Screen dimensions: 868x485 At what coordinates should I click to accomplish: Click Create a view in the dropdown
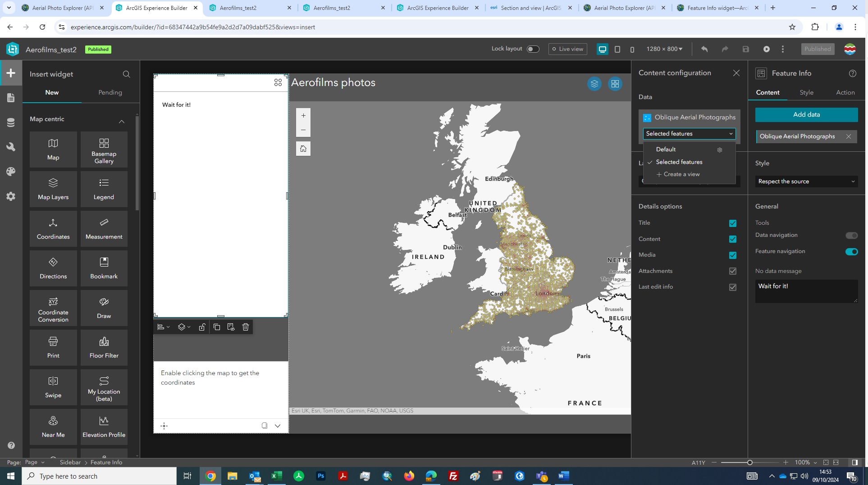[x=681, y=174]
